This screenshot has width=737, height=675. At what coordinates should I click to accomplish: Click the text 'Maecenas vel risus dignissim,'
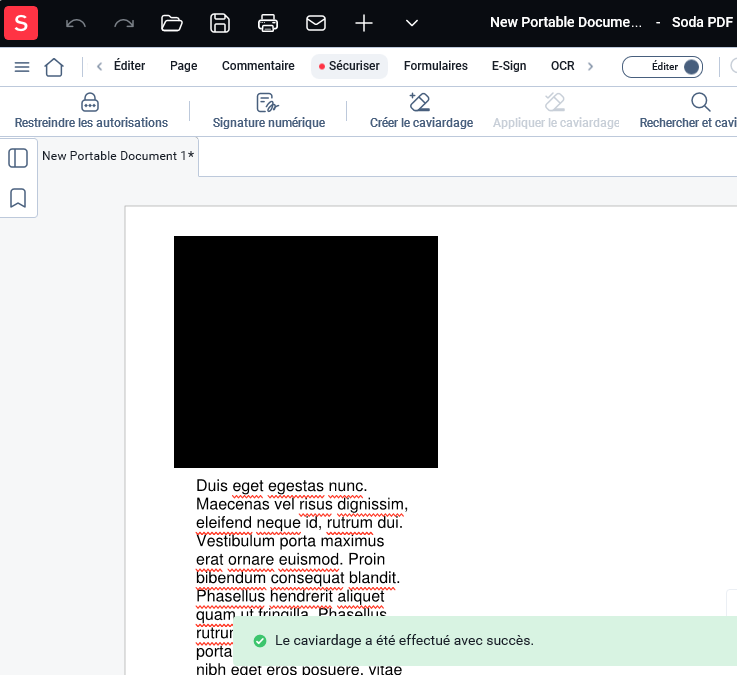(x=302, y=504)
